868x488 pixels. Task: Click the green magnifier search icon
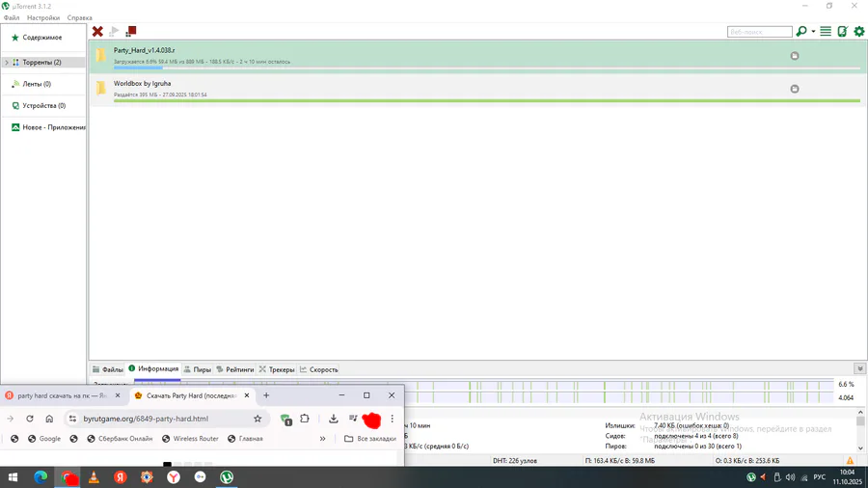(801, 32)
